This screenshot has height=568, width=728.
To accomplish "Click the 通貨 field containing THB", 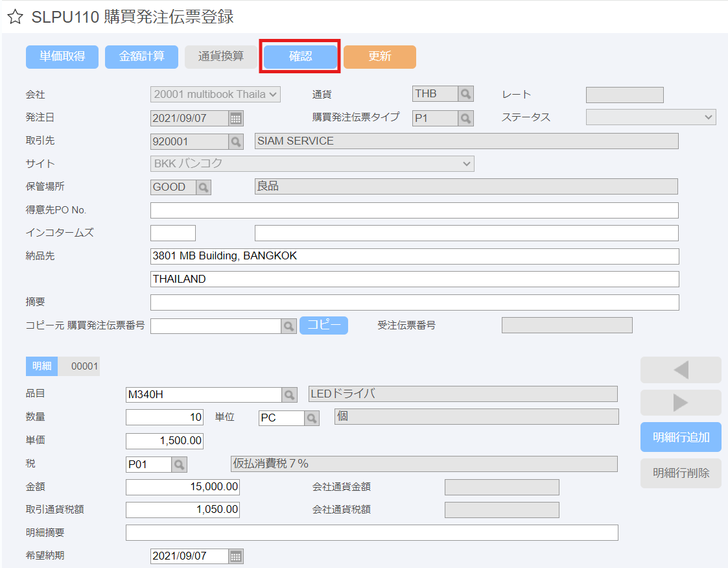I will pyautogui.click(x=435, y=94).
